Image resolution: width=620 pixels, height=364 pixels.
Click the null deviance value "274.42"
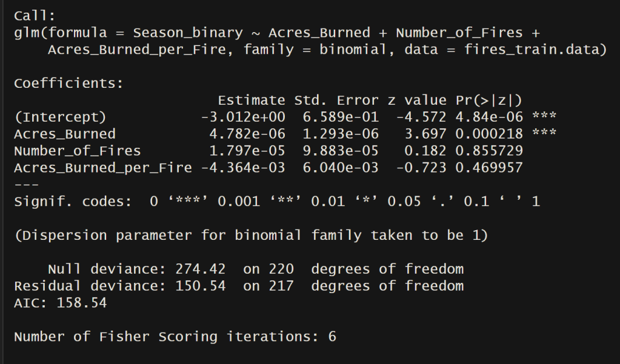[200, 268]
